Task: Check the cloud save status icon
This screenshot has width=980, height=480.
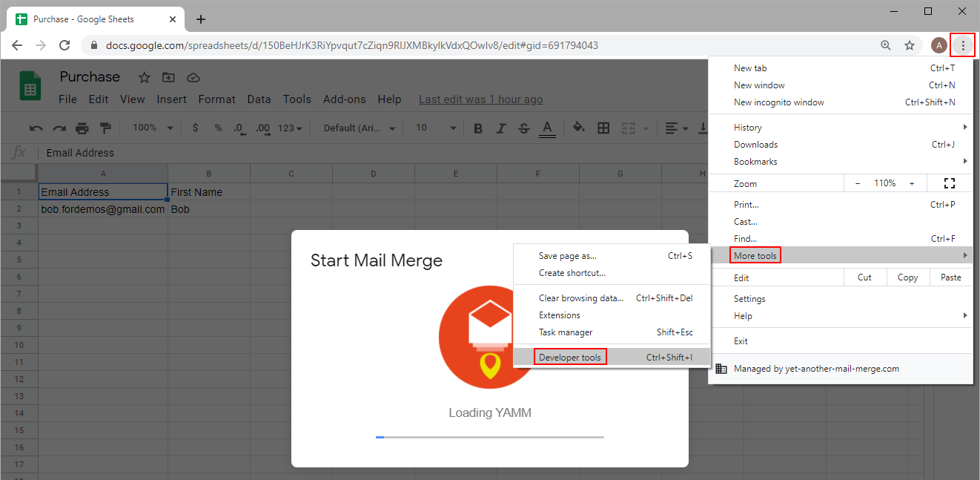Action: click(x=193, y=77)
